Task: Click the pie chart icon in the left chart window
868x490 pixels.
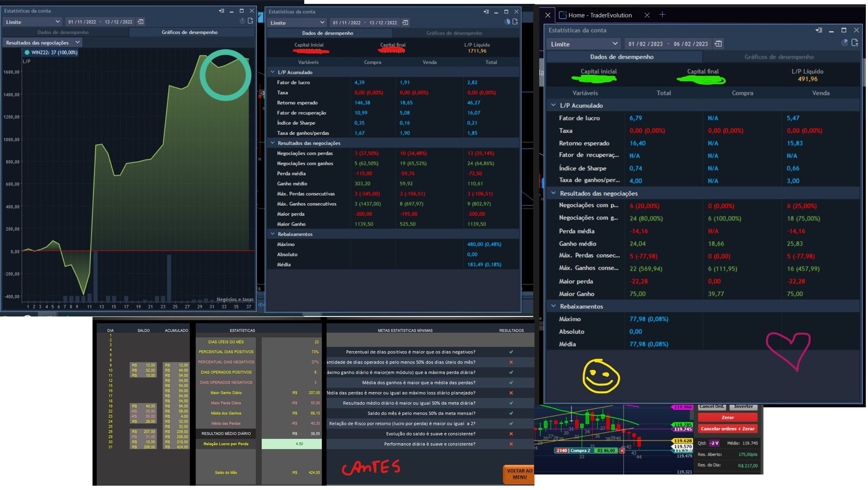Action: [242, 21]
